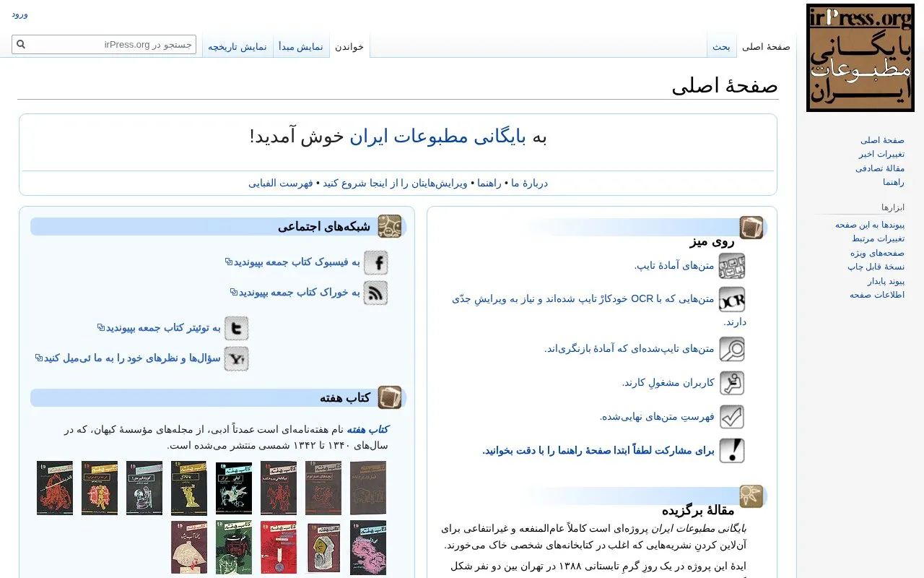The height and width of the screenshot is (578, 924).
Task: Open the صفحهٔ اصلی page tab
Action: click(766, 46)
